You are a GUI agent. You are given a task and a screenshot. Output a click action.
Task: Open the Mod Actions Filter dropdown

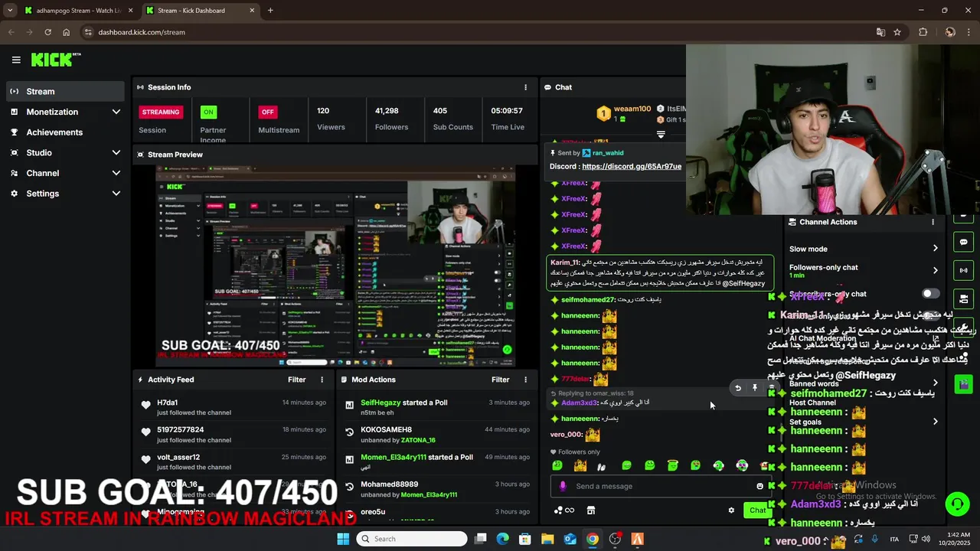click(500, 380)
